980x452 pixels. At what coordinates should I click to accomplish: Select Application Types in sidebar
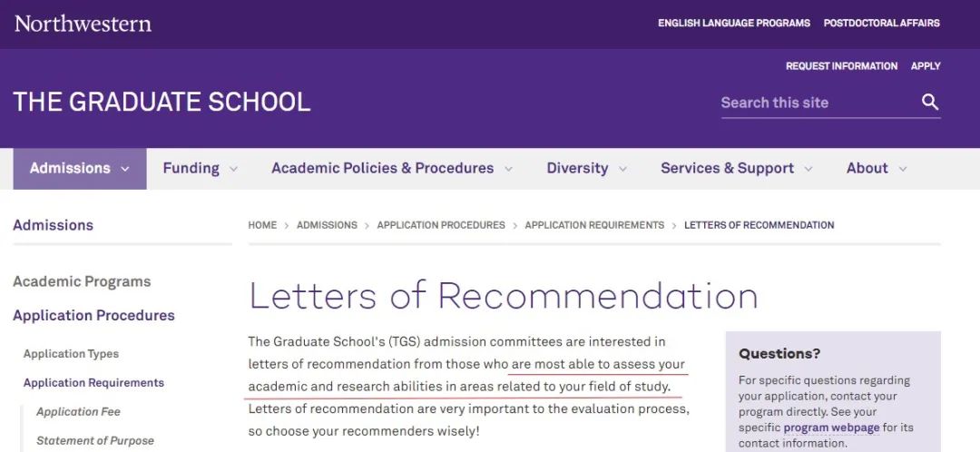coord(72,354)
